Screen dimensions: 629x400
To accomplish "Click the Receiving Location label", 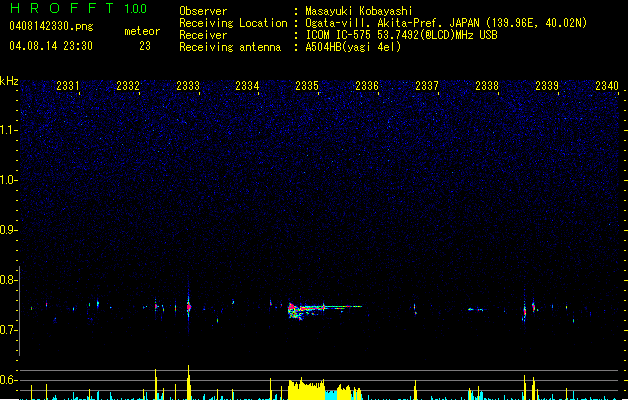I will coord(233,23).
